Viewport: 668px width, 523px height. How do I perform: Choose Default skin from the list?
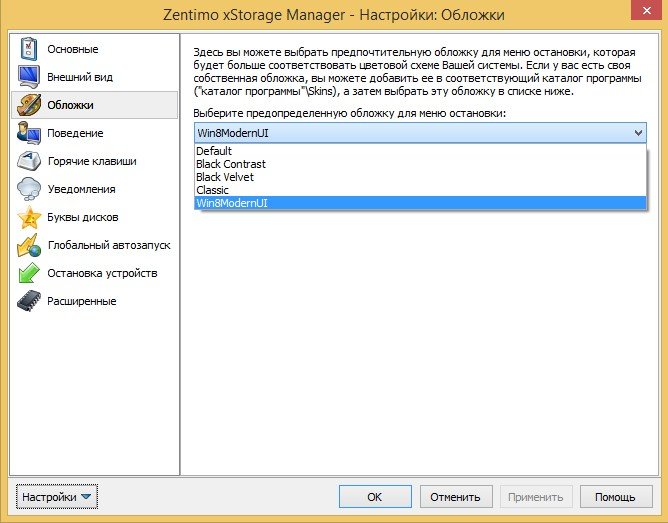click(214, 151)
